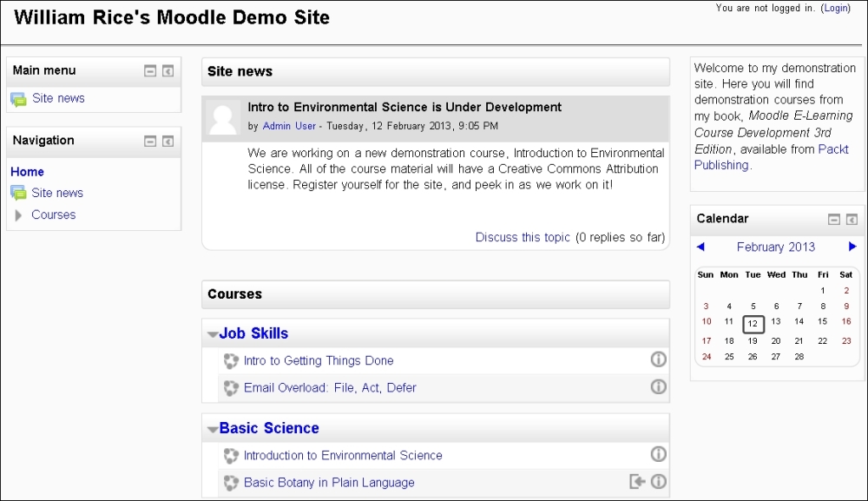Open Site news in Navigation block
The width and height of the screenshot is (868, 501).
tap(57, 194)
